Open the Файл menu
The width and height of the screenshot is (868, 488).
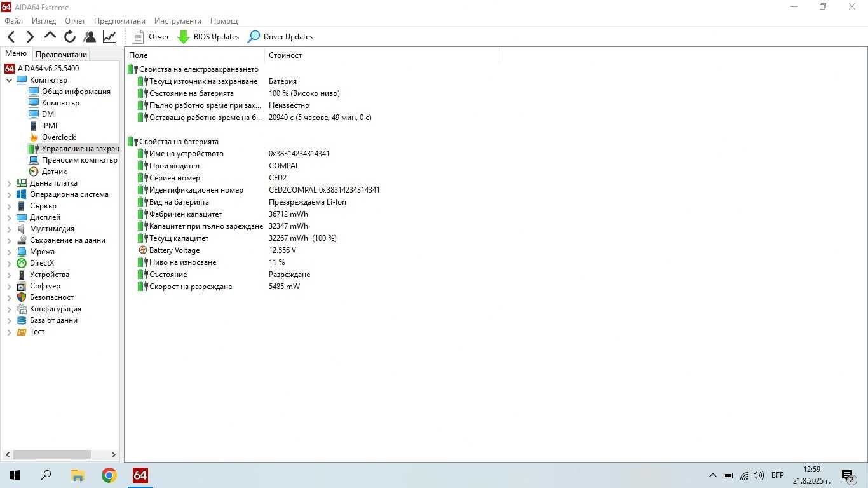click(x=13, y=21)
